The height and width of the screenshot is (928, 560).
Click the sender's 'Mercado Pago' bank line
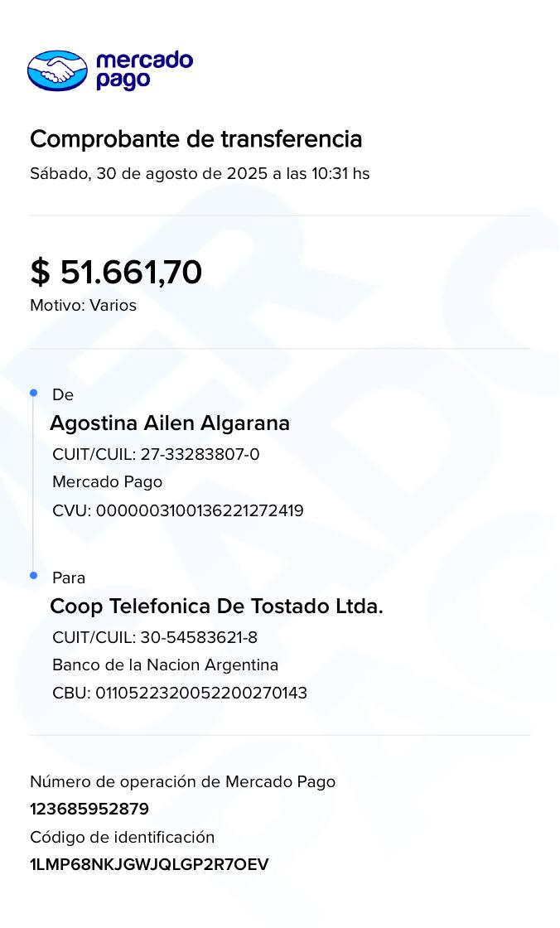(107, 482)
